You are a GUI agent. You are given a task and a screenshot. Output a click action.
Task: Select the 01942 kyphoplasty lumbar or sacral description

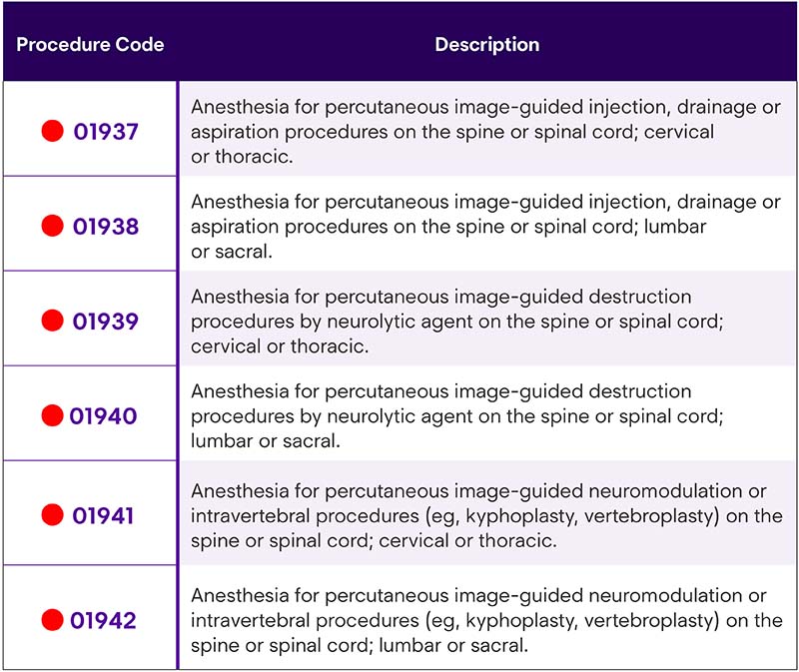[486, 620]
